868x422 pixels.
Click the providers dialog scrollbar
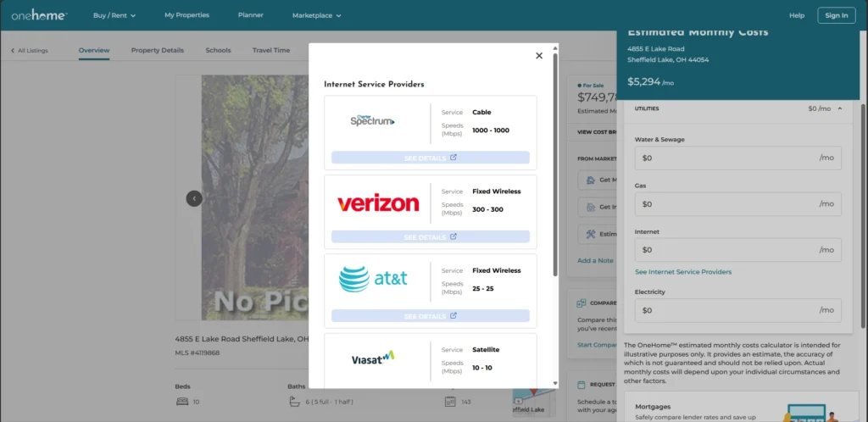pyautogui.click(x=555, y=161)
